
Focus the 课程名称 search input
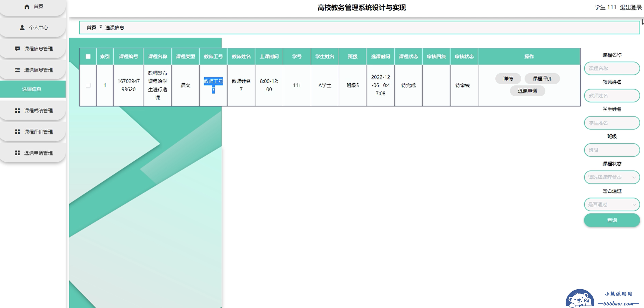[x=612, y=68]
